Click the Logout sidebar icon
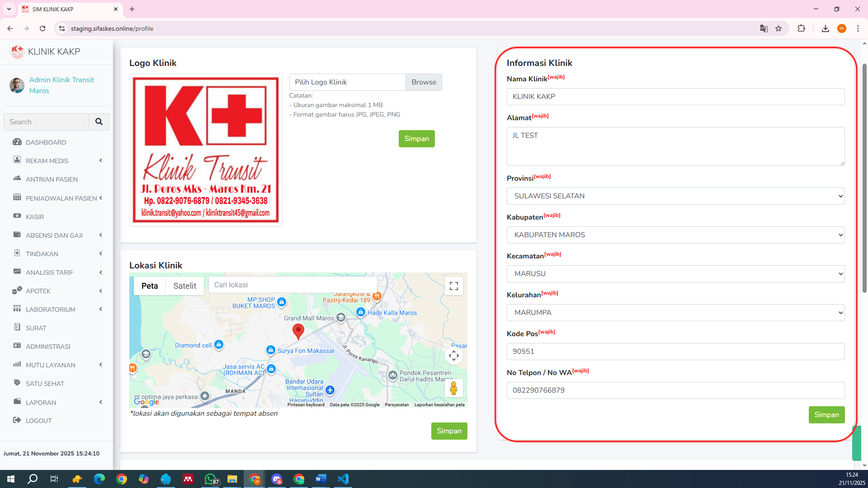The height and width of the screenshot is (488, 868). click(x=17, y=420)
